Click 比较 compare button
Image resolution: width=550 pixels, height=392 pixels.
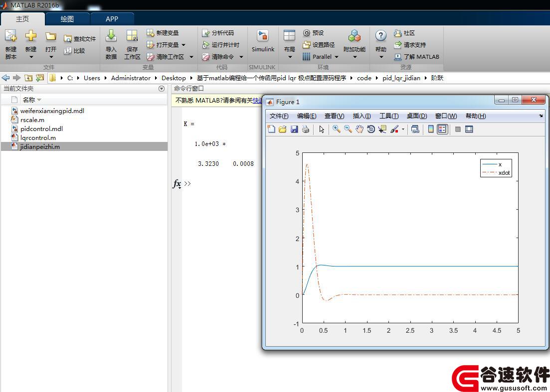(x=75, y=51)
